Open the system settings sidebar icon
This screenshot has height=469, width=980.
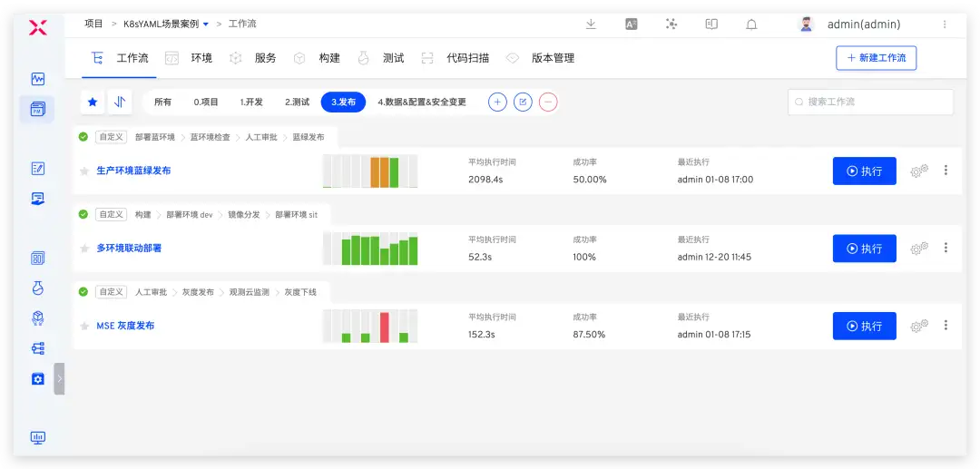[x=37, y=378]
